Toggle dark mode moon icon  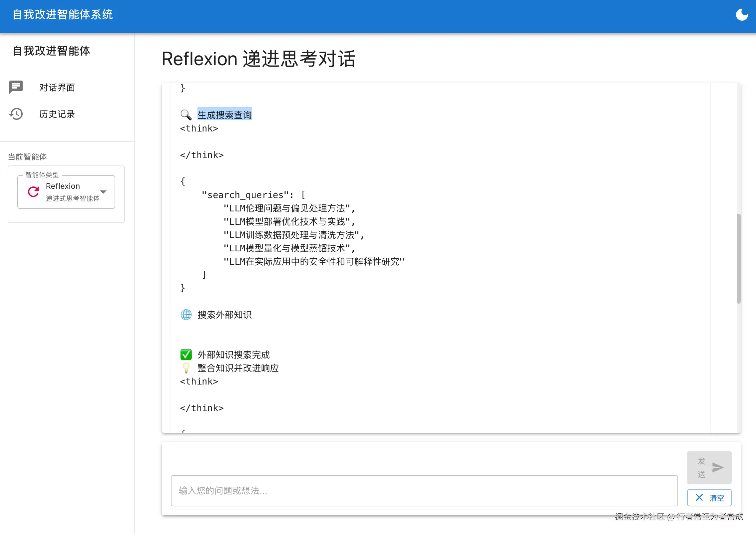coord(741,15)
